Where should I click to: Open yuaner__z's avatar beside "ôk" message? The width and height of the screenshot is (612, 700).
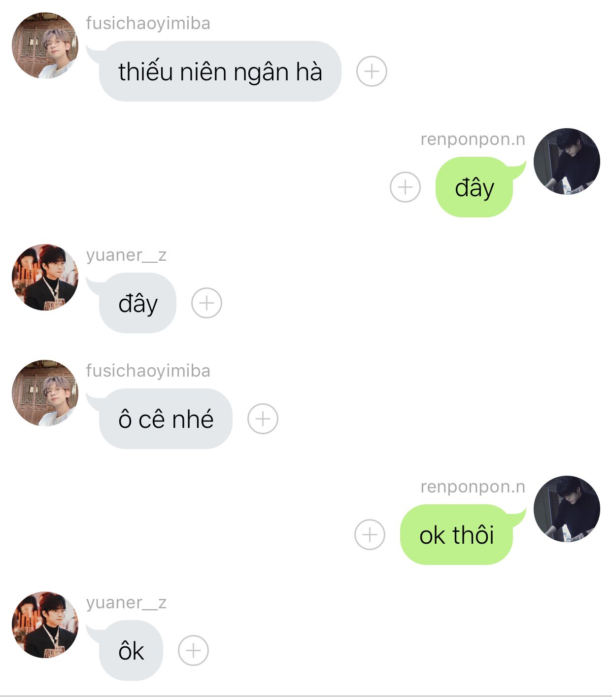click(45, 625)
